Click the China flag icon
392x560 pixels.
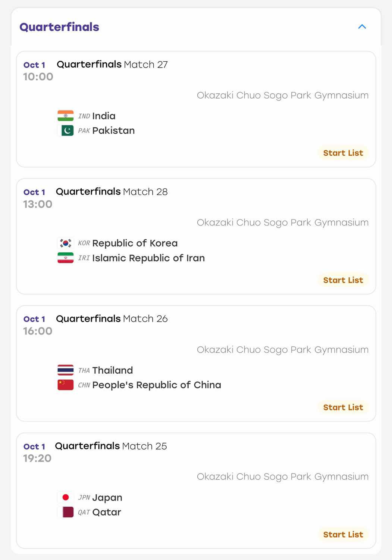[66, 385]
